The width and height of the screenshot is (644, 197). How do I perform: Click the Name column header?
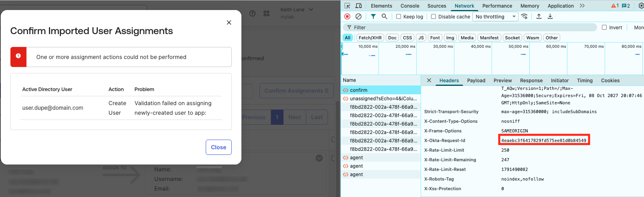(x=381, y=80)
